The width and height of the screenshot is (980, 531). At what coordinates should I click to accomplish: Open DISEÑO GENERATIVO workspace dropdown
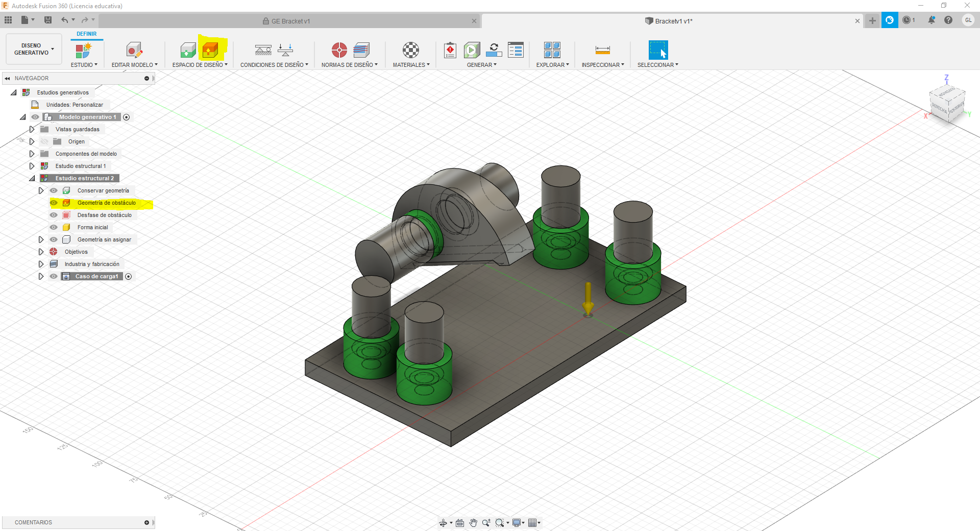(34, 49)
